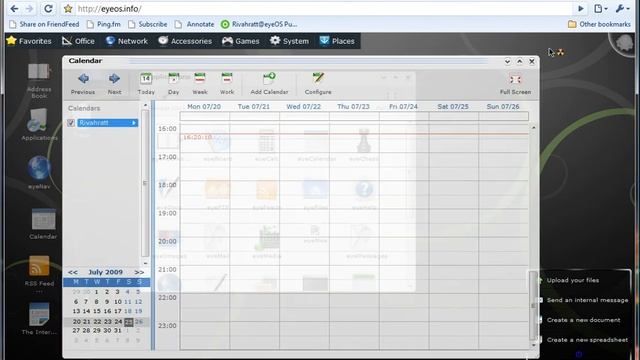640x360 pixels.
Task: Click Send an internal message
Action: click(x=587, y=300)
